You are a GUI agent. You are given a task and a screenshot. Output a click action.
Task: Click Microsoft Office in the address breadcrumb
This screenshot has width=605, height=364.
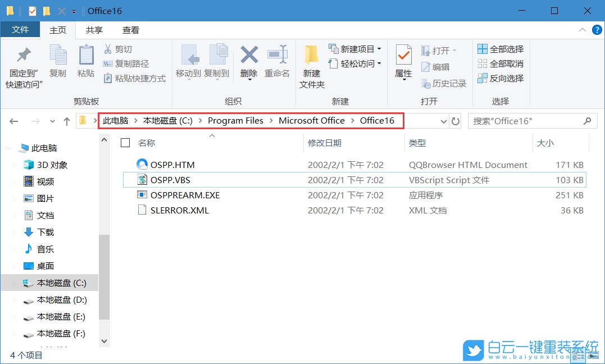[312, 120]
